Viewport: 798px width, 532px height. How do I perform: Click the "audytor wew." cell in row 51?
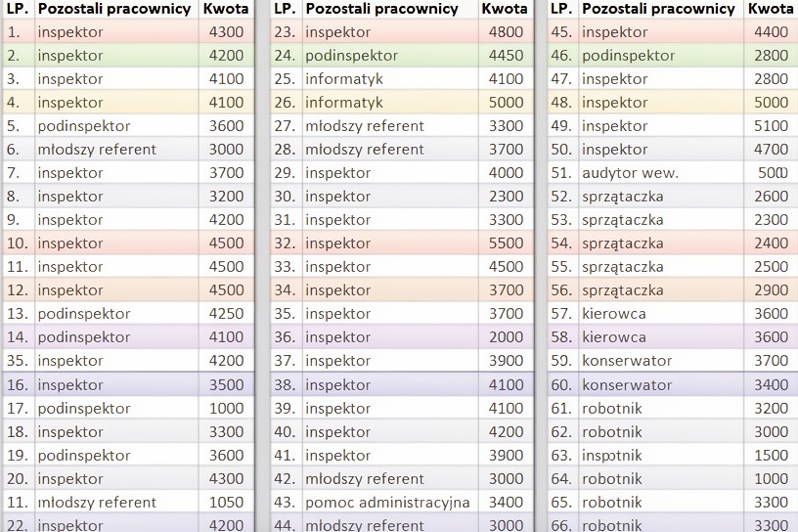630,173
